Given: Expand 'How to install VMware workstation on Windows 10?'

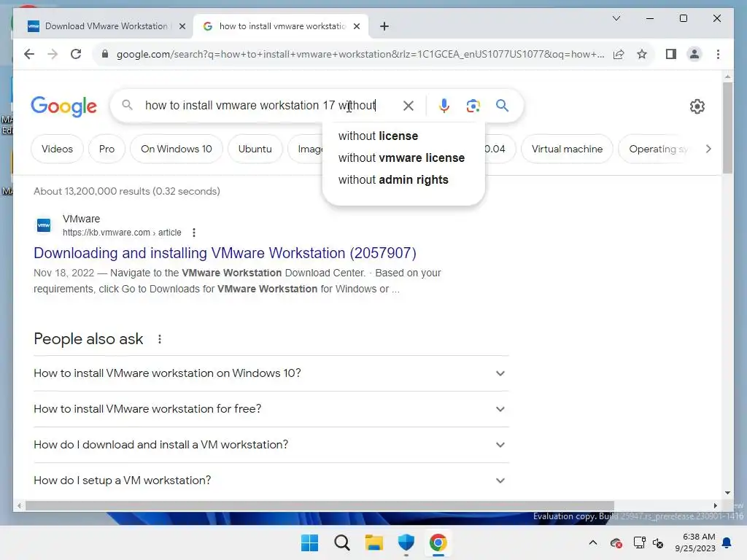Looking at the screenshot, I should pos(271,373).
